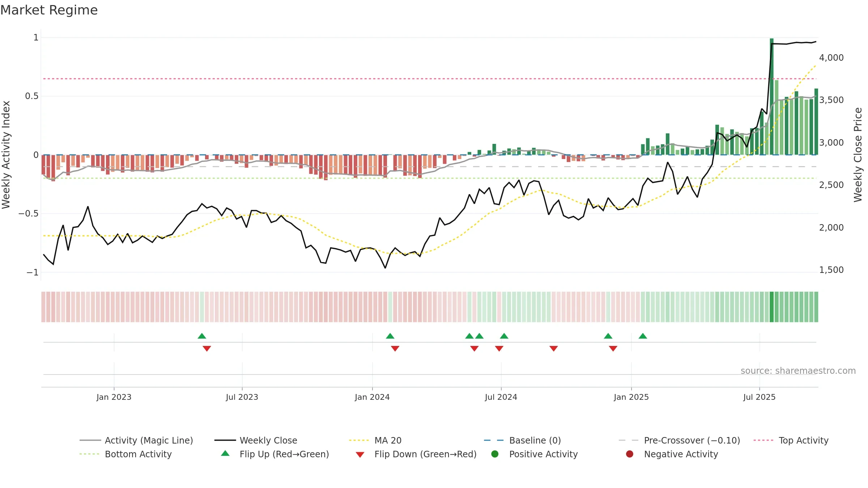This screenshot has width=868, height=488.
Task: Click the Weekly Activity Index axis title
Action: click(x=6, y=155)
